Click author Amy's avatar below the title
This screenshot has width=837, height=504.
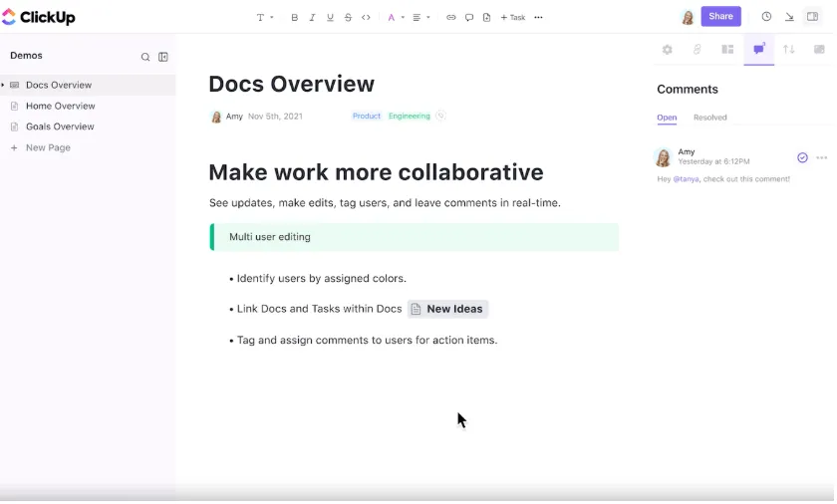[x=216, y=117]
